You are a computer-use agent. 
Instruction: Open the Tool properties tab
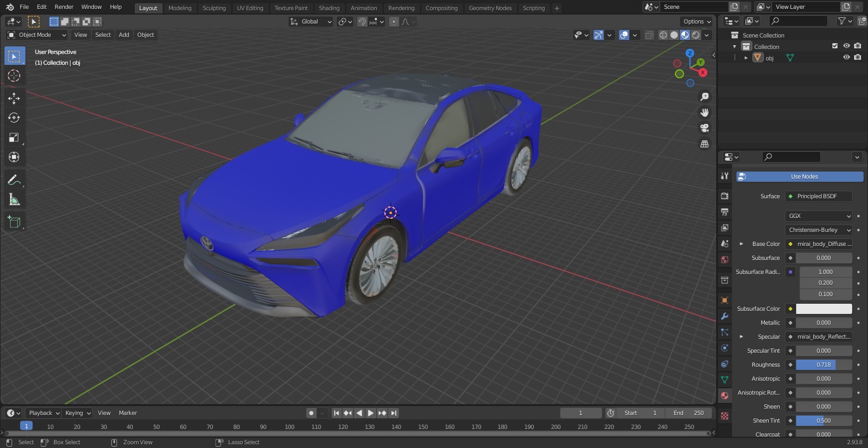pyautogui.click(x=724, y=176)
